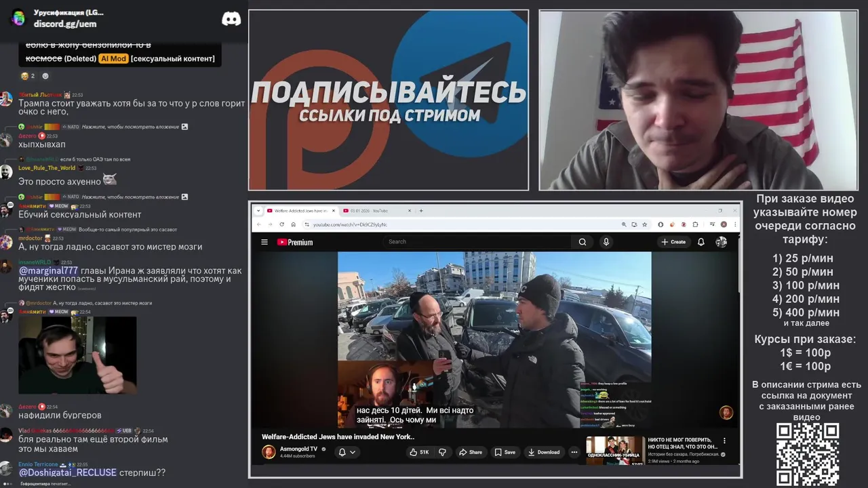868x488 pixels.
Task: Click the Share button under the video
Action: tap(471, 452)
